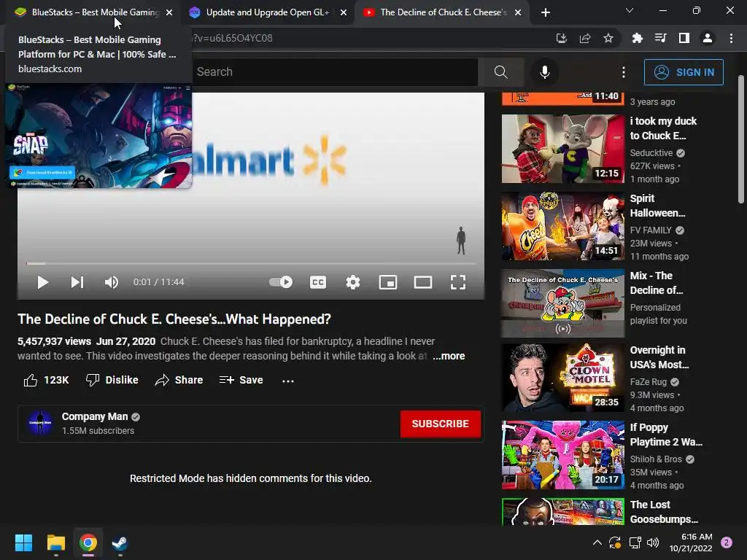Switch to the Update and Upgrade Open GL tab
747x560 pixels.
click(267, 12)
